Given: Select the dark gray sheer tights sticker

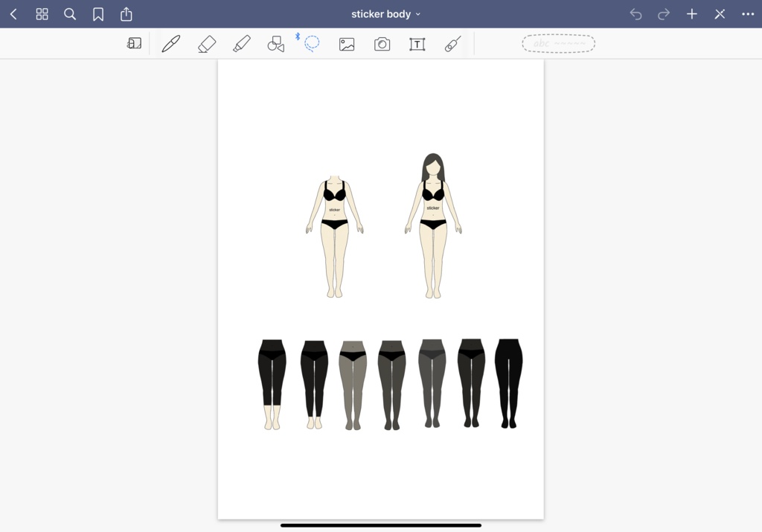Looking at the screenshot, I should [x=432, y=383].
